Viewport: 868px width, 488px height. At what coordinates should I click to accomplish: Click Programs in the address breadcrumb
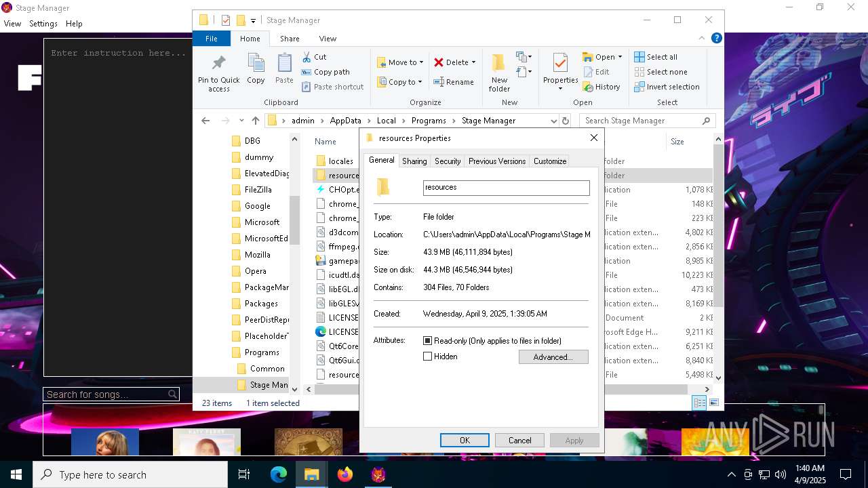(x=429, y=121)
